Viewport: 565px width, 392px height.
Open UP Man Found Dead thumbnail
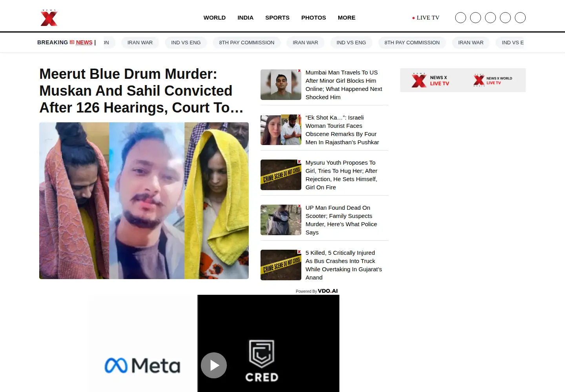pos(281,220)
